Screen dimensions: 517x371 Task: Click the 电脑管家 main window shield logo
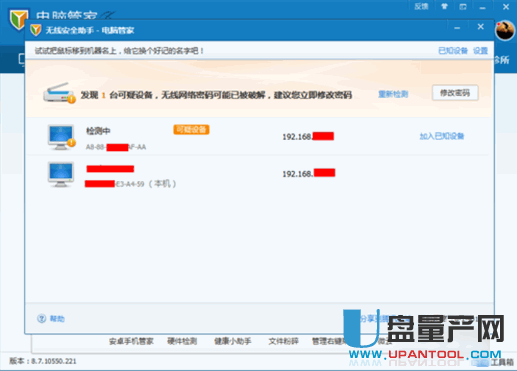18,19
